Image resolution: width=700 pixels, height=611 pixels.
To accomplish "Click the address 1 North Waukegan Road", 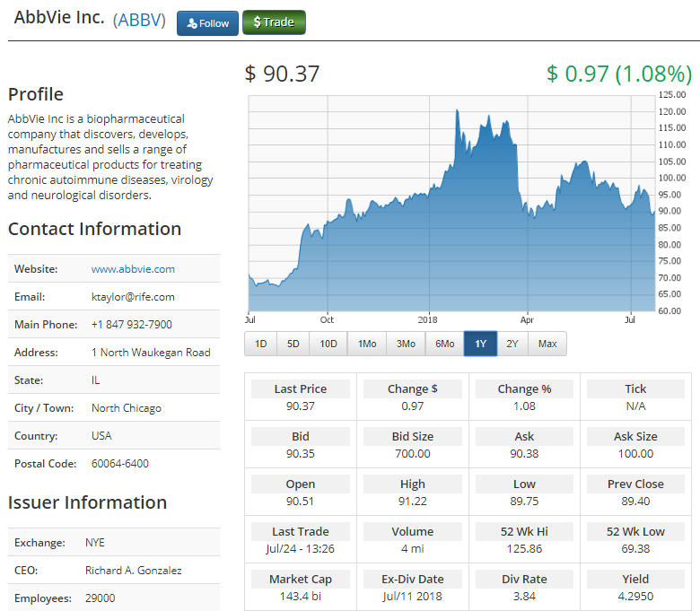I will [x=151, y=353].
